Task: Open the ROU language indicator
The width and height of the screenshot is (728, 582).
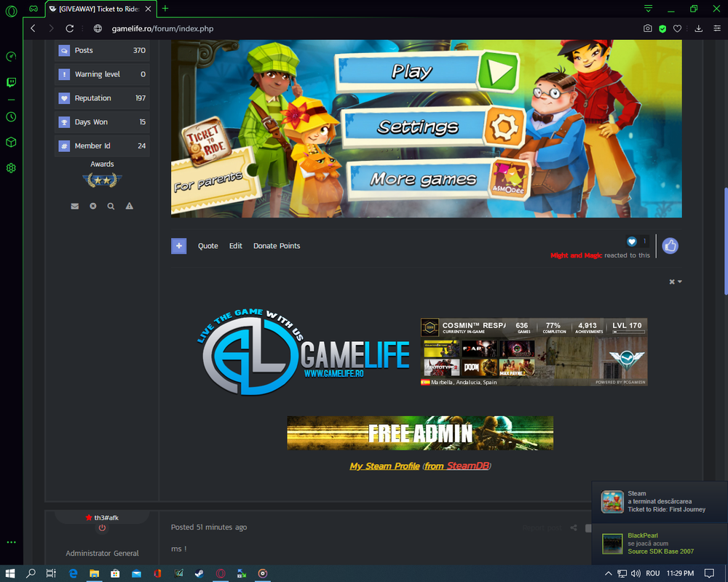Action: click(x=653, y=573)
